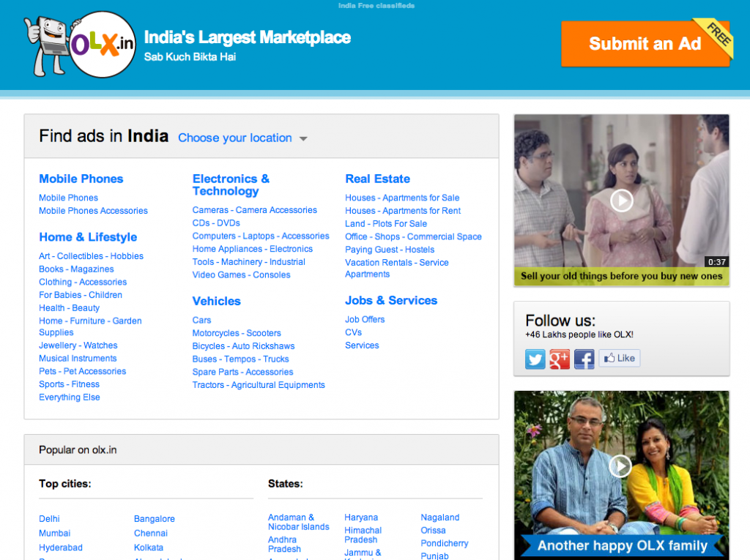Viewport: 750px width, 560px height.
Task: Open Mobile Phones Accessories link
Action: tap(93, 211)
